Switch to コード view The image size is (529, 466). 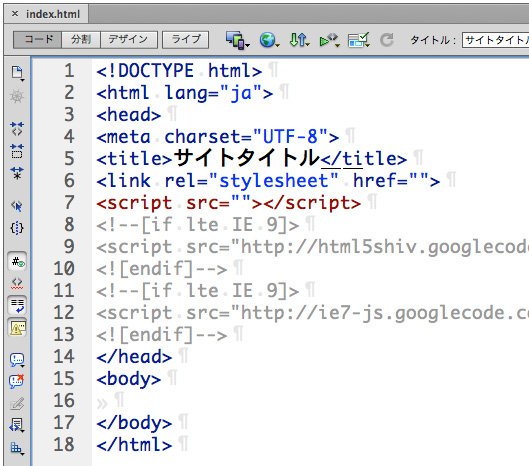coord(37,39)
